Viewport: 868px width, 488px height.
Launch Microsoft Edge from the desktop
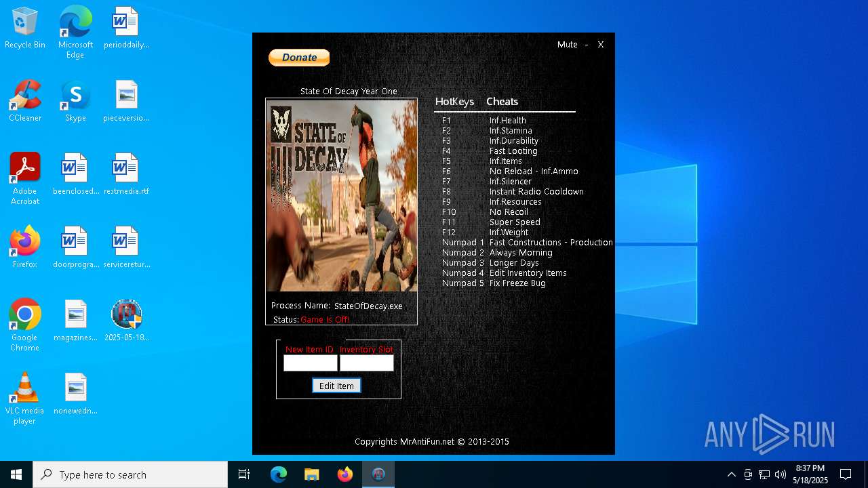[x=75, y=32]
